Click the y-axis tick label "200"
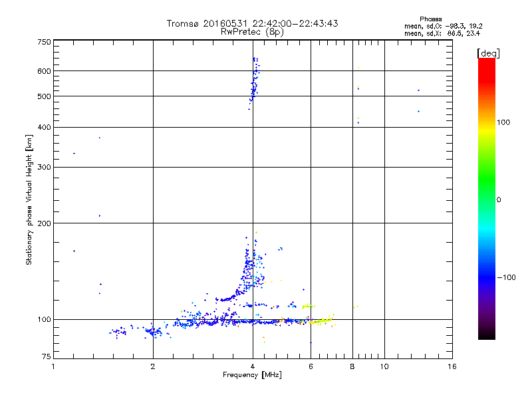This screenshot has width=532, height=399. click(x=44, y=223)
